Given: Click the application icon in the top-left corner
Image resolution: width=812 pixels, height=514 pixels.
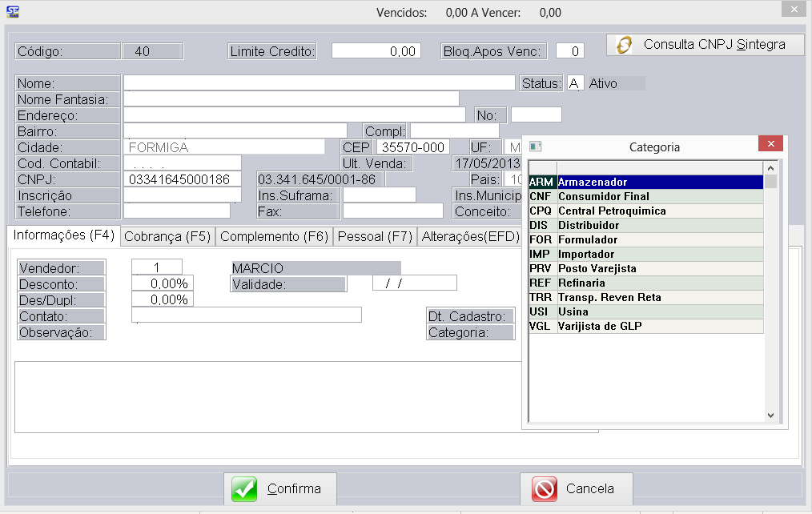Looking at the screenshot, I should (x=13, y=12).
